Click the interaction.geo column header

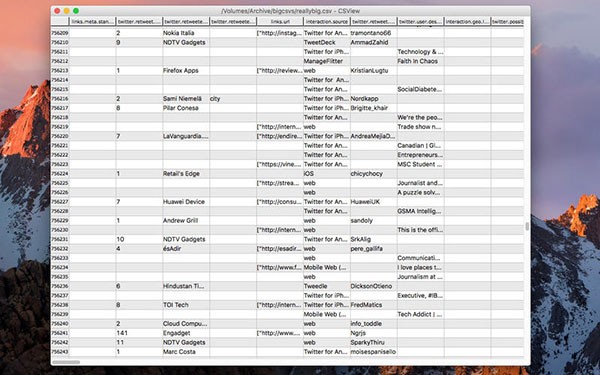[x=467, y=22]
